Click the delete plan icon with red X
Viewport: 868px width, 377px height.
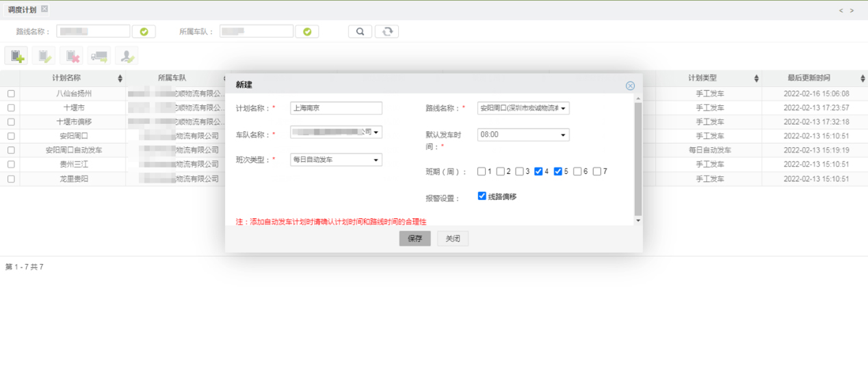pyautogui.click(x=71, y=56)
